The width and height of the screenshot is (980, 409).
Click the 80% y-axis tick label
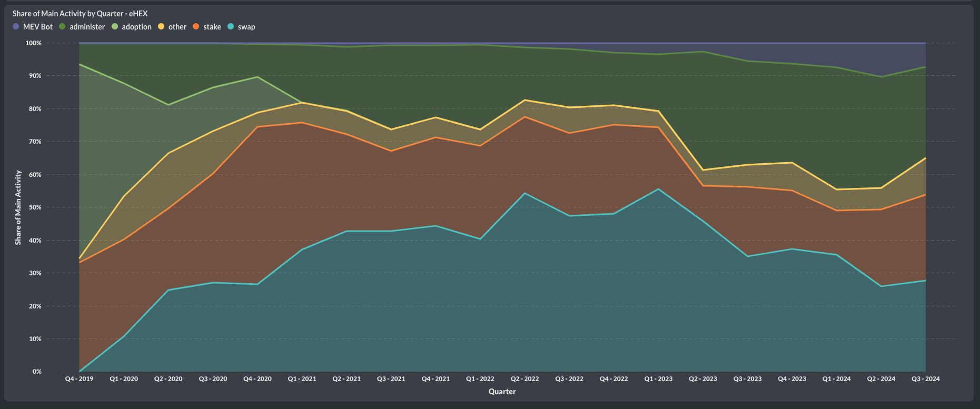pyautogui.click(x=35, y=109)
